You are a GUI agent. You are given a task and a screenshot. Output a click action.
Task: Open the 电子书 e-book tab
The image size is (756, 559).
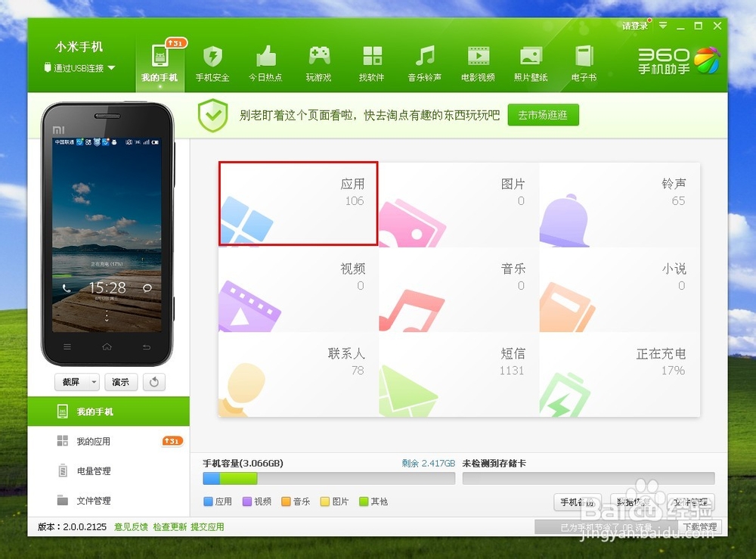point(584,64)
